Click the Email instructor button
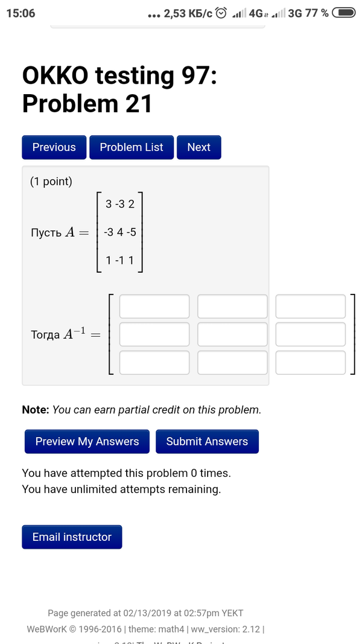 (72, 537)
